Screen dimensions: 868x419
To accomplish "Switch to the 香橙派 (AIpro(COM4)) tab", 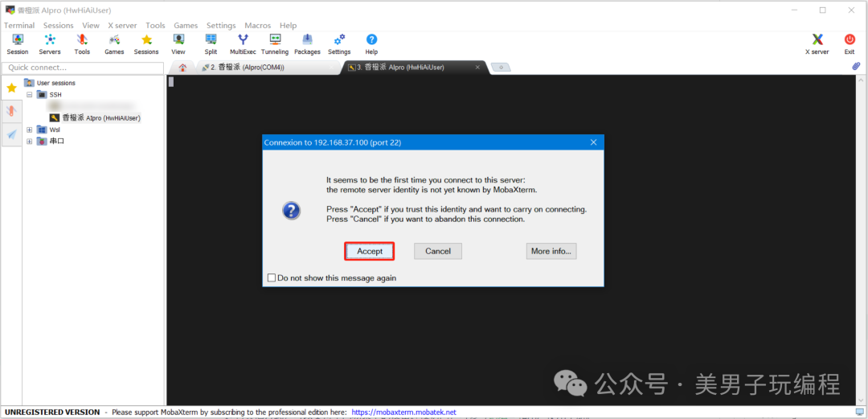I will 268,67.
